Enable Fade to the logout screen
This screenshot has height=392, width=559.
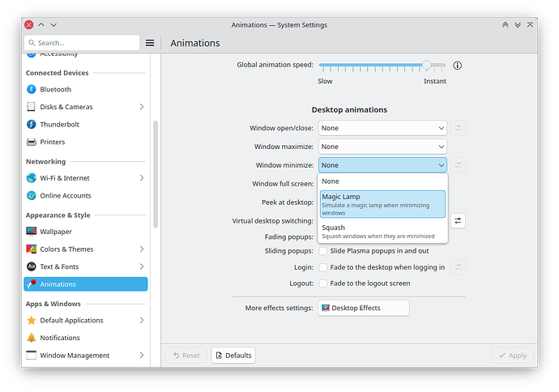pyautogui.click(x=323, y=283)
